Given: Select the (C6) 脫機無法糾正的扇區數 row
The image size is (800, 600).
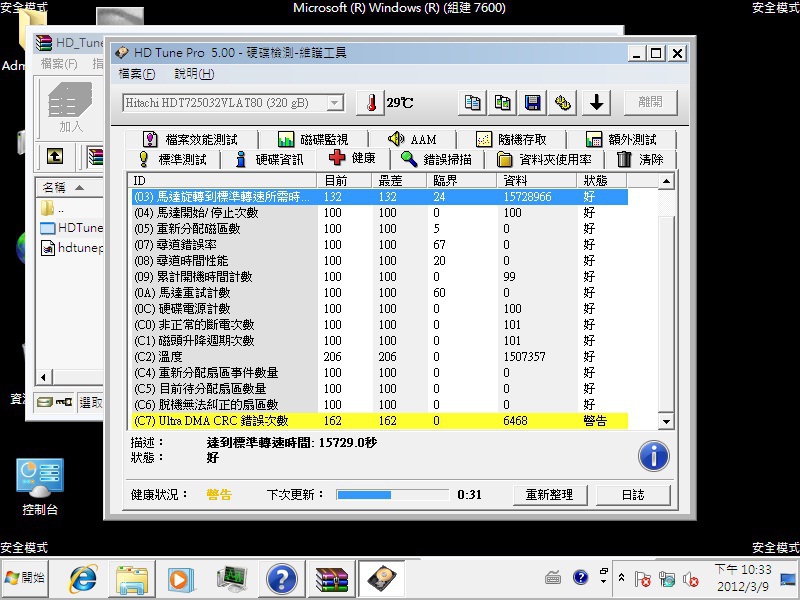Looking at the screenshot, I should [380, 405].
